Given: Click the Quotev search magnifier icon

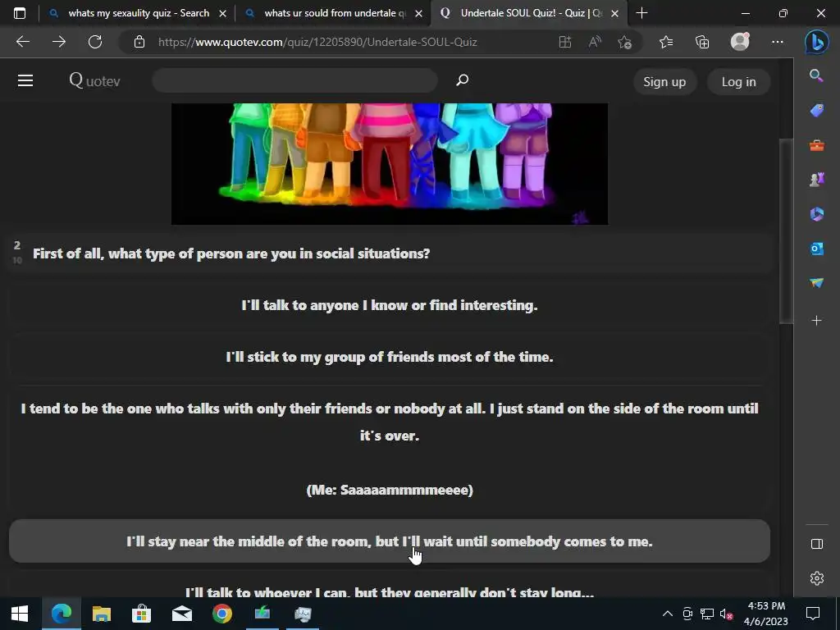Looking at the screenshot, I should point(462,80).
